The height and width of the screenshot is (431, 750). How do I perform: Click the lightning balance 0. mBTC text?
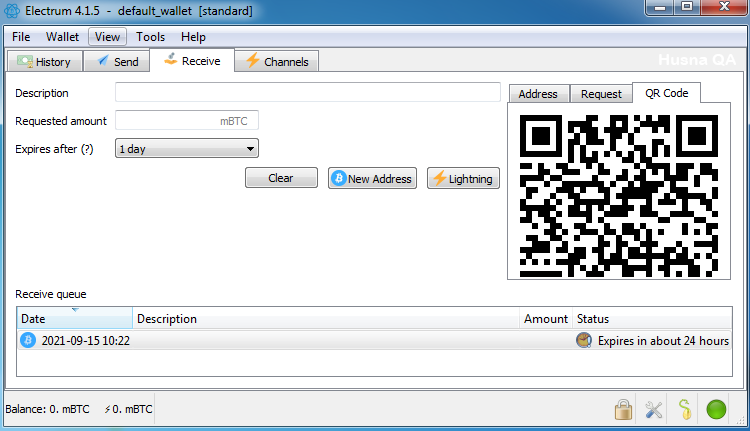pyautogui.click(x=128, y=409)
